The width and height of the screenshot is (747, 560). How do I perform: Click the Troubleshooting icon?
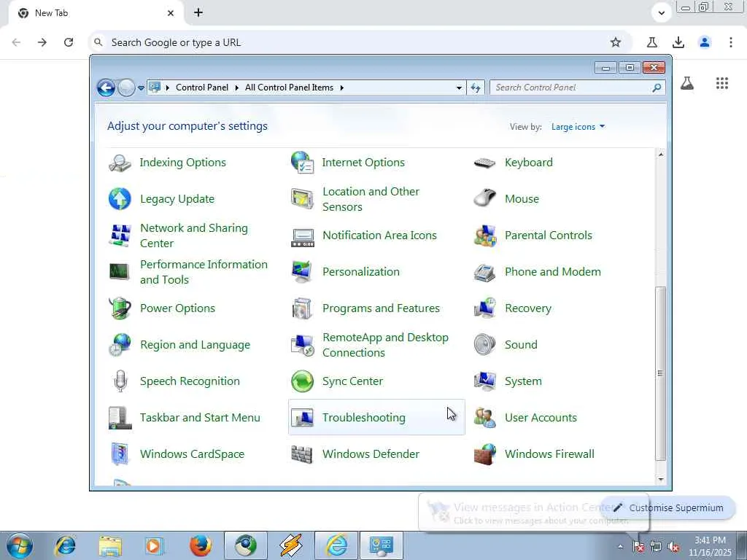302,418
